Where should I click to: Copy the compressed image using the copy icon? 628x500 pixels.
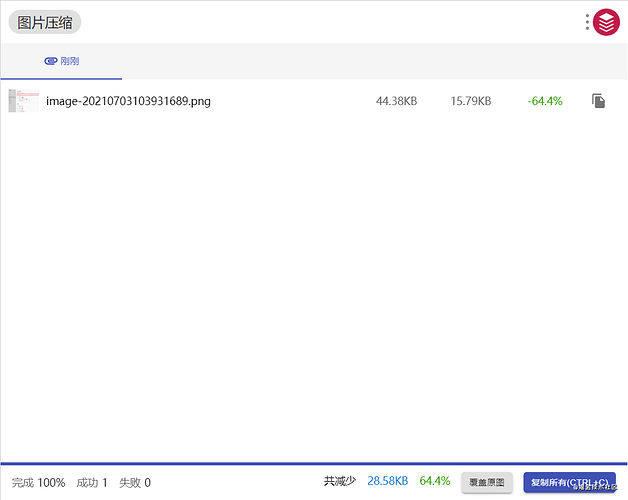pos(598,101)
